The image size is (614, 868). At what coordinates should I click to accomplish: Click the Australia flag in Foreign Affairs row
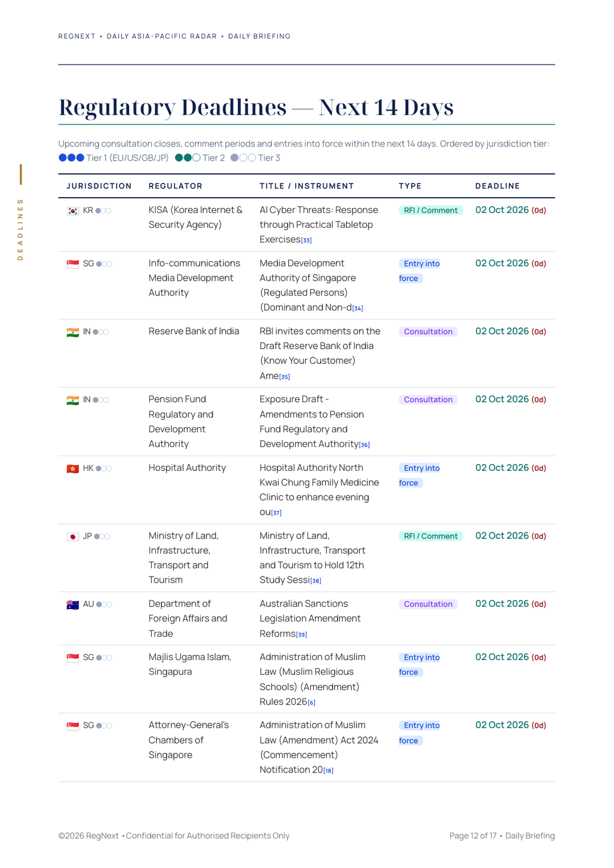[x=73, y=605]
